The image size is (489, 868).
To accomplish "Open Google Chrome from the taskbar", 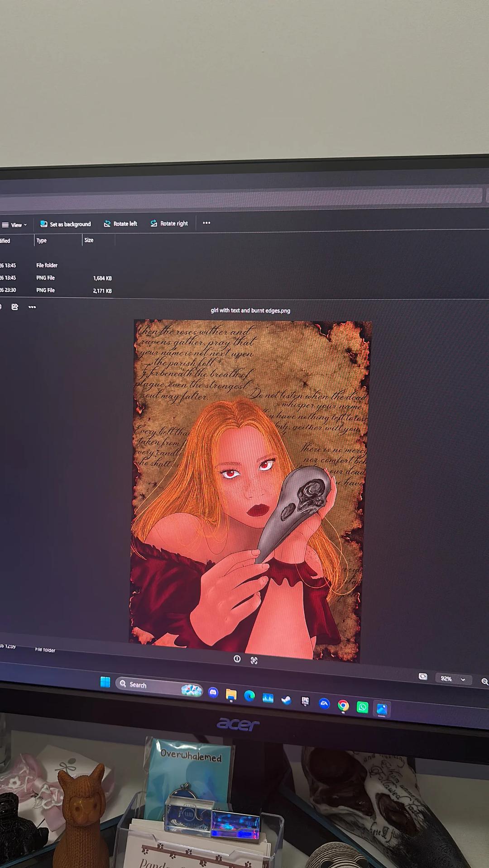I will pos(343,705).
